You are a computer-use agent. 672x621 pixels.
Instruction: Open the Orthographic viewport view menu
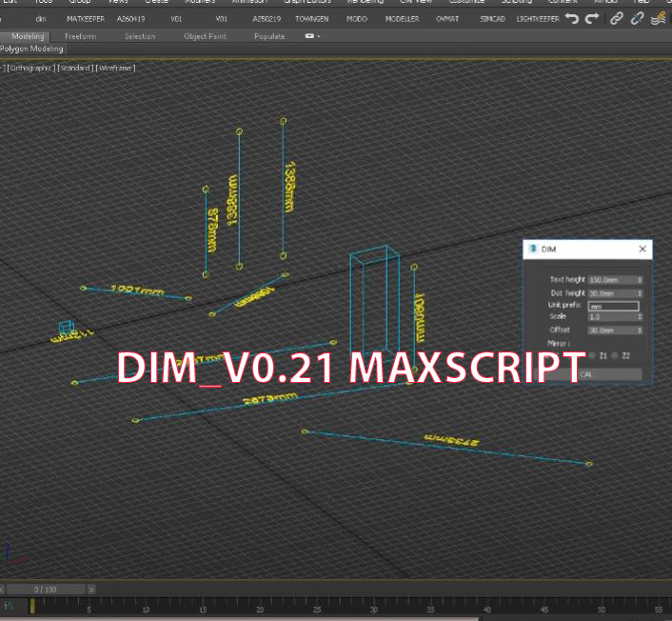pyautogui.click(x=30, y=68)
